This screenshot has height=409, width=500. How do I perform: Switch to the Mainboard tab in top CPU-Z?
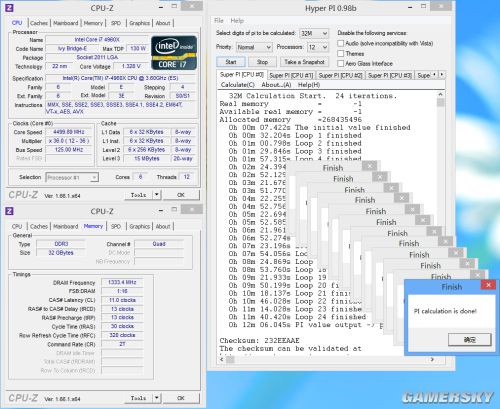coord(66,23)
